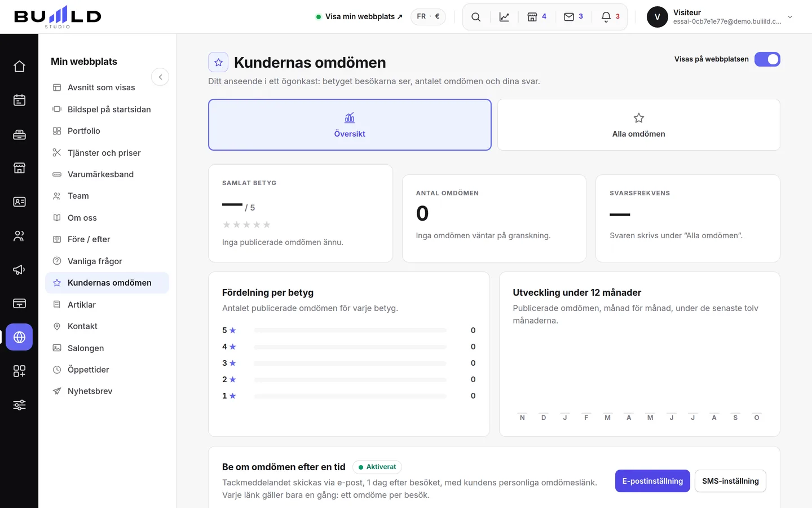Open the sliders settings icon in left rail

click(x=19, y=405)
